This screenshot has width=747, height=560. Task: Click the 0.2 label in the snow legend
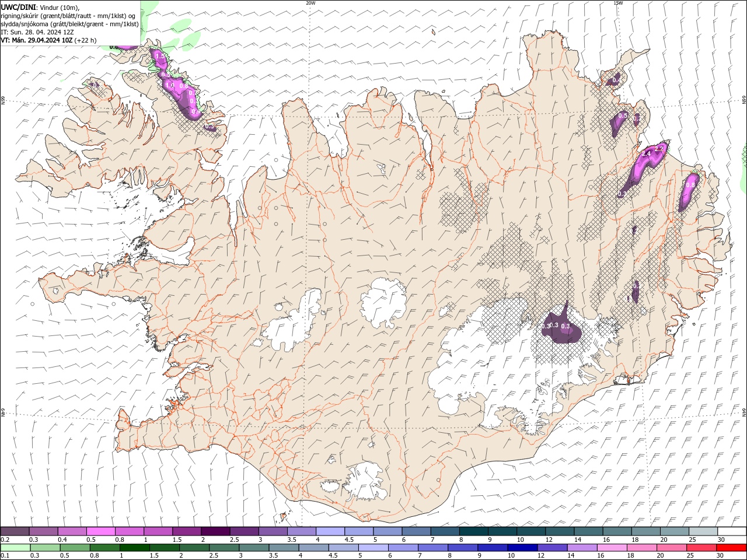coord(5,540)
